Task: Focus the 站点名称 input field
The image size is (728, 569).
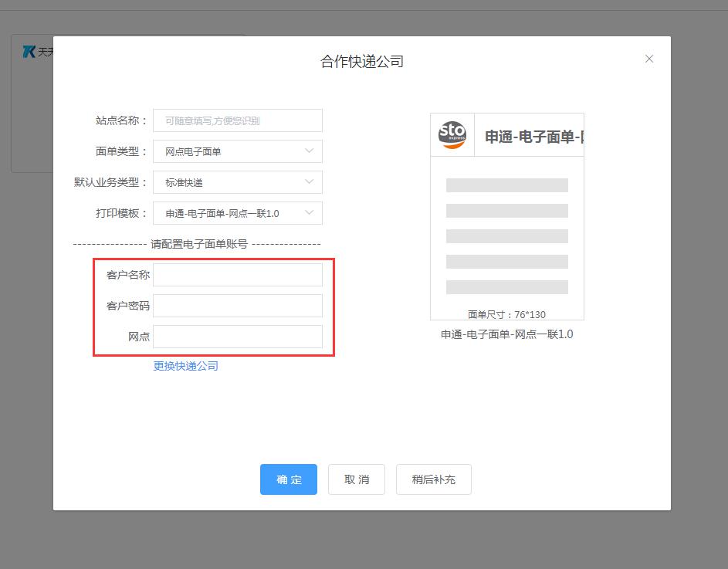Action: click(x=237, y=120)
